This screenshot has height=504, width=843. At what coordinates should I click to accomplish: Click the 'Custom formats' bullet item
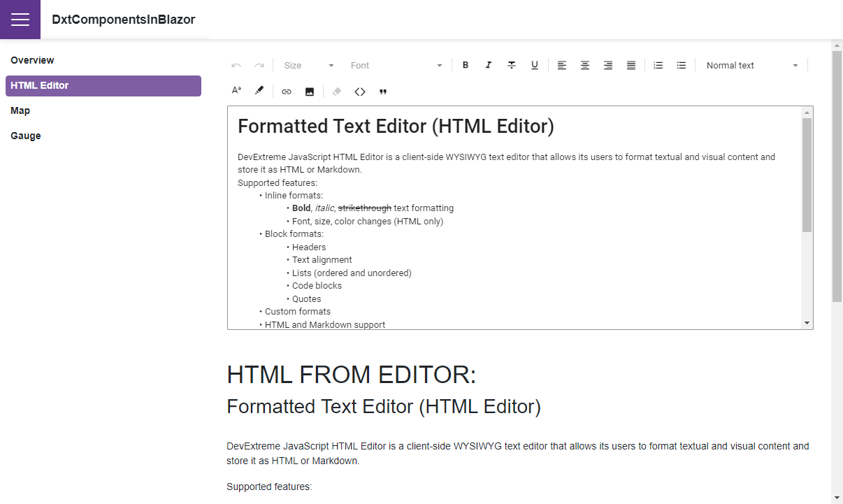click(298, 312)
